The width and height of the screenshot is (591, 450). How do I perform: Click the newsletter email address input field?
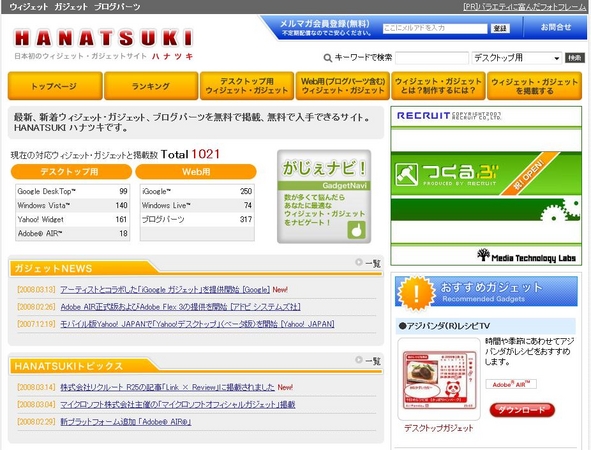tap(435, 28)
